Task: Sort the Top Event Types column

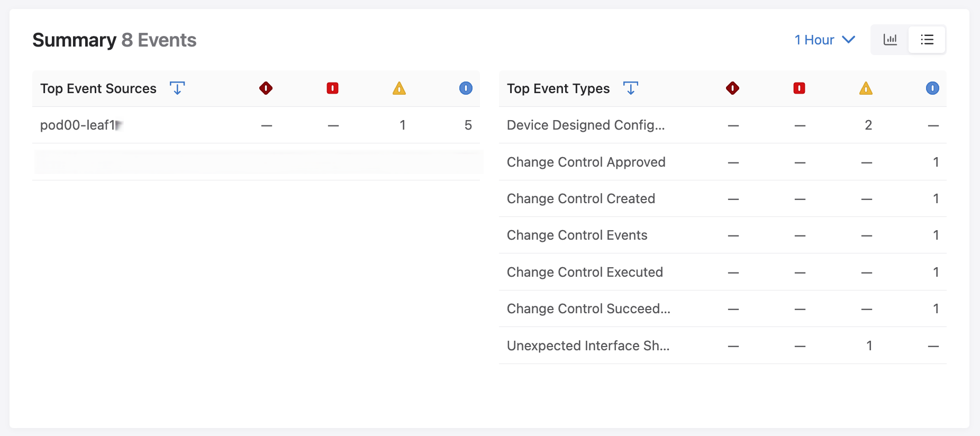Action: (x=631, y=88)
